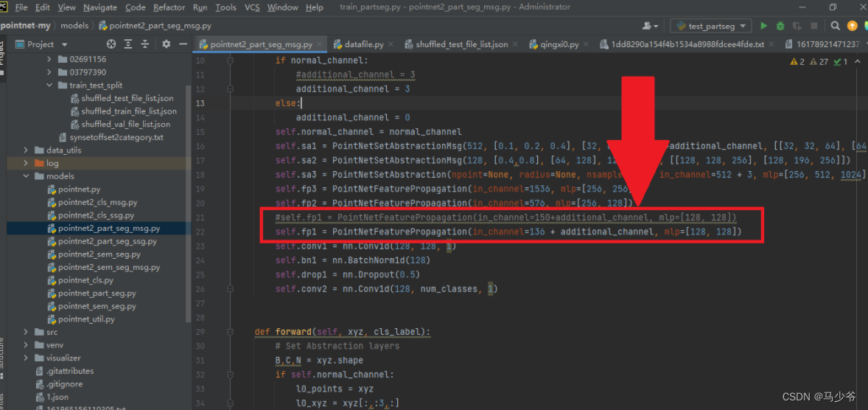Open the Navigate menu
The height and width of the screenshot is (410, 868).
point(100,8)
